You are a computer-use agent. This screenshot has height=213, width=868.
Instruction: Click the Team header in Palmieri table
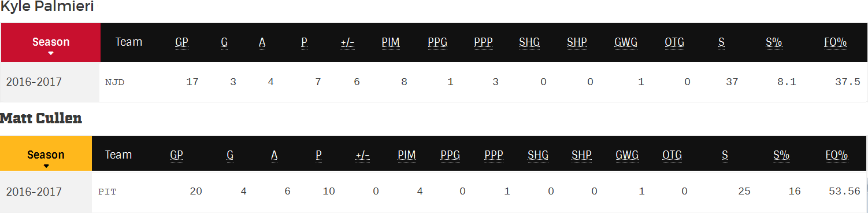129,42
